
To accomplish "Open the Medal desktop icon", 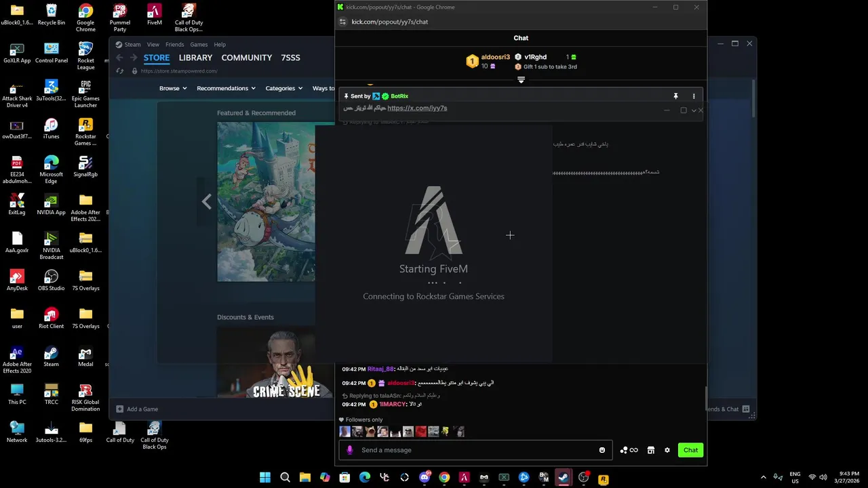I will (85, 356).
